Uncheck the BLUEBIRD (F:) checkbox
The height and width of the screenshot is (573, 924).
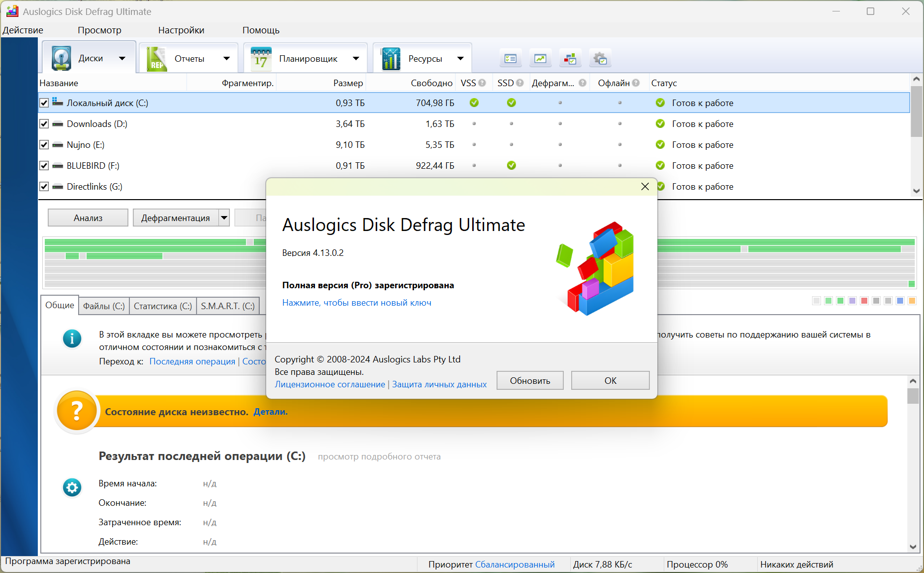pos(44,166)
